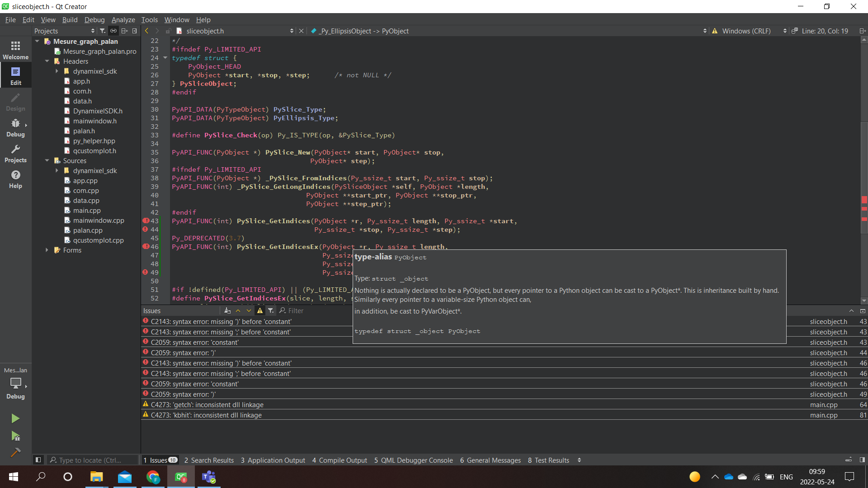Open more output panes selector arrows
868x488 pixels.
coord(579,460)
